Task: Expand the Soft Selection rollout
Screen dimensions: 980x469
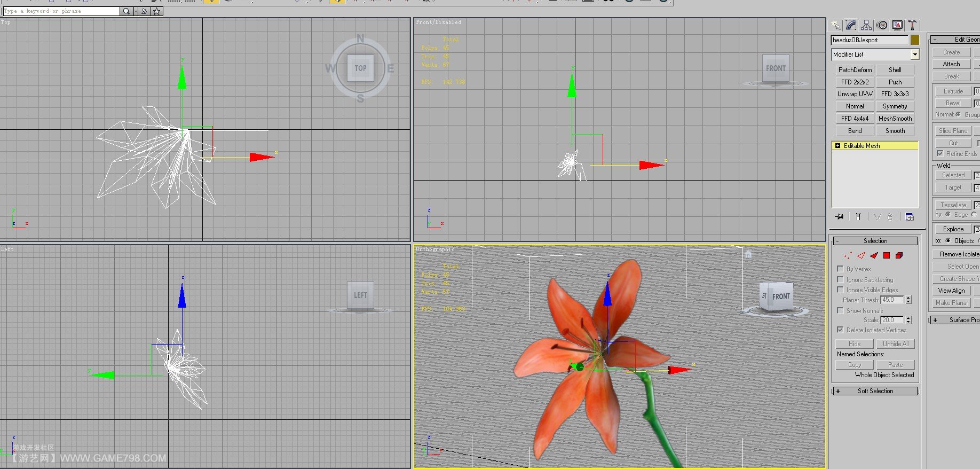Action: (x=875, y=391)
